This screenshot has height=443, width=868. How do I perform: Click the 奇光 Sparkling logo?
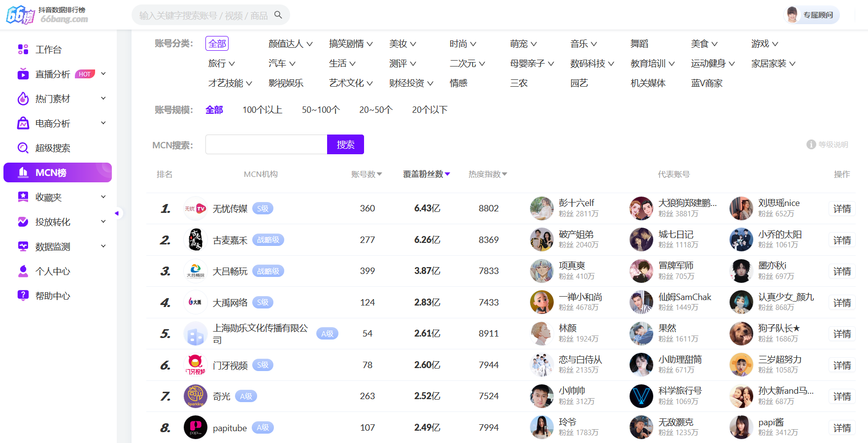tap(196, 396)
